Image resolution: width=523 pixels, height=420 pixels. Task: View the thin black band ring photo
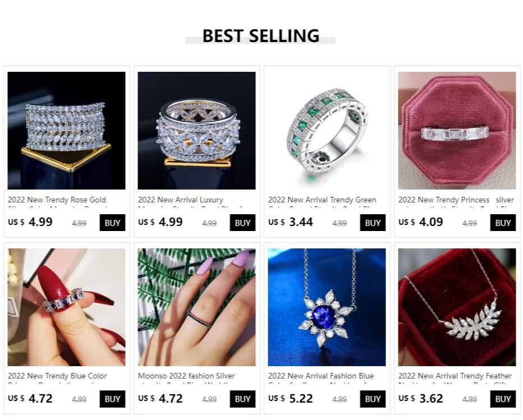196,307
